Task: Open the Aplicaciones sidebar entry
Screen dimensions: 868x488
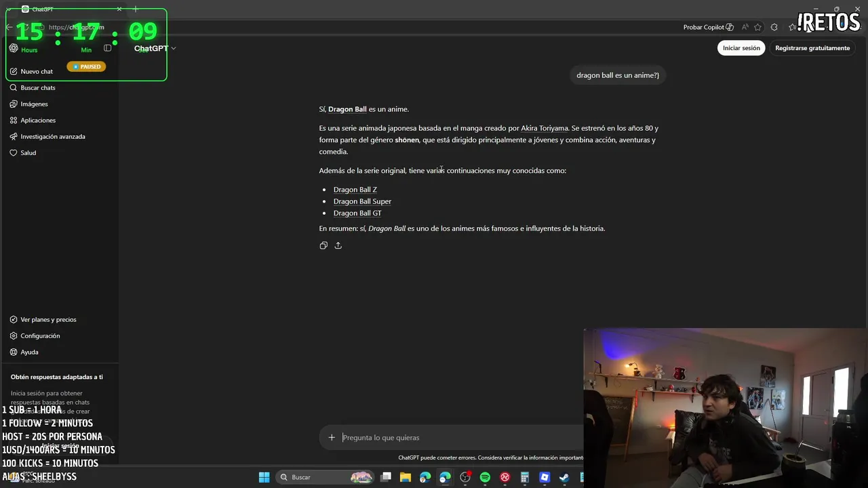Action: (x=33, y=120)
